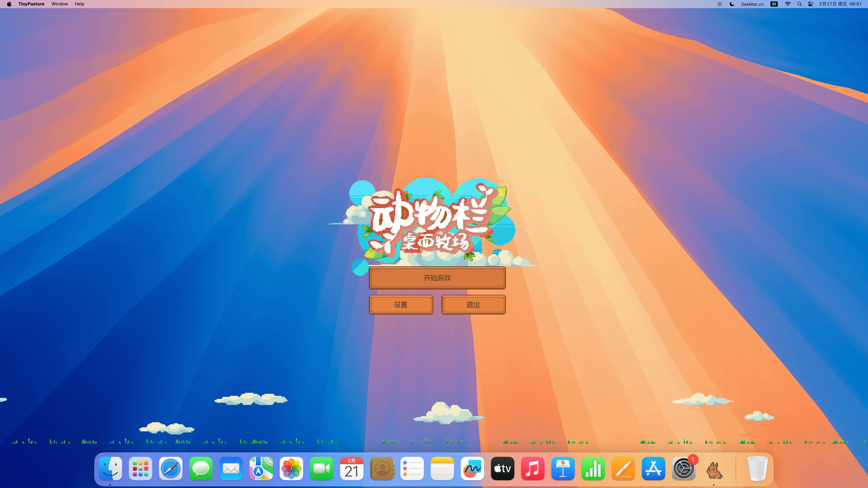Open the Apple menu
This screenshot has width=868, height=488.
tap(9, 4)
